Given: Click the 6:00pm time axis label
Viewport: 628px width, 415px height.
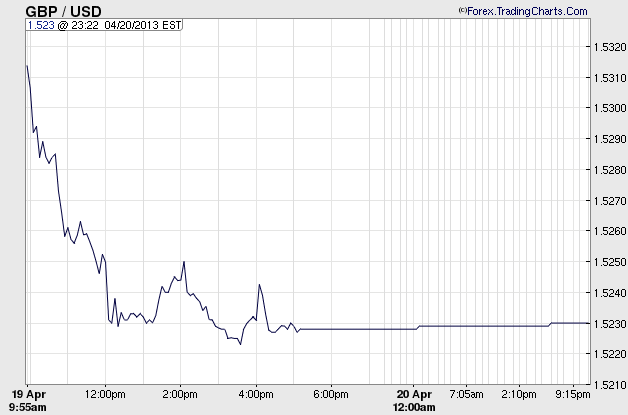Looking at the screenshot, I should [x=331, y=395].
